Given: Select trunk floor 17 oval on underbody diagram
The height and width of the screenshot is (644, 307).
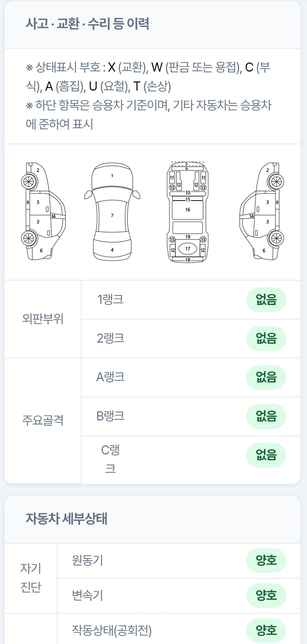Looking at the screenshot, I should click(x=187, y=249).
